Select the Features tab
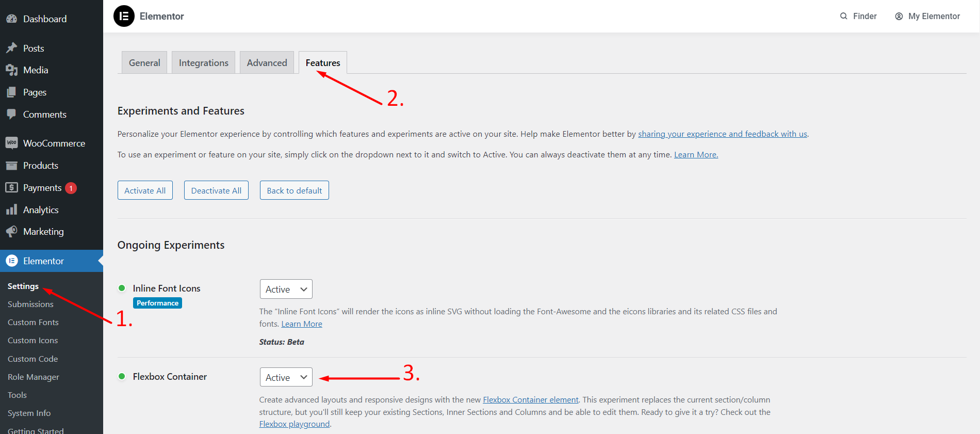This screenshot has height=434, width=980. point(323,62)
